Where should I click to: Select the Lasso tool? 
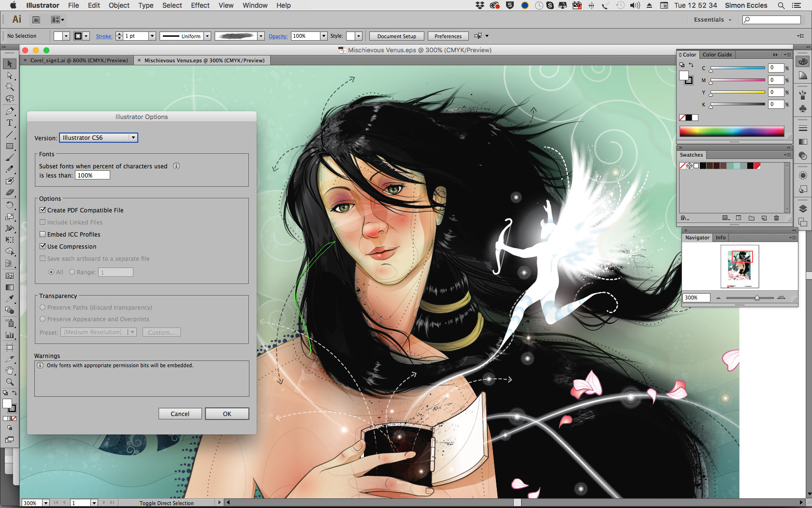pyautogui.click(x=10, y=99)
